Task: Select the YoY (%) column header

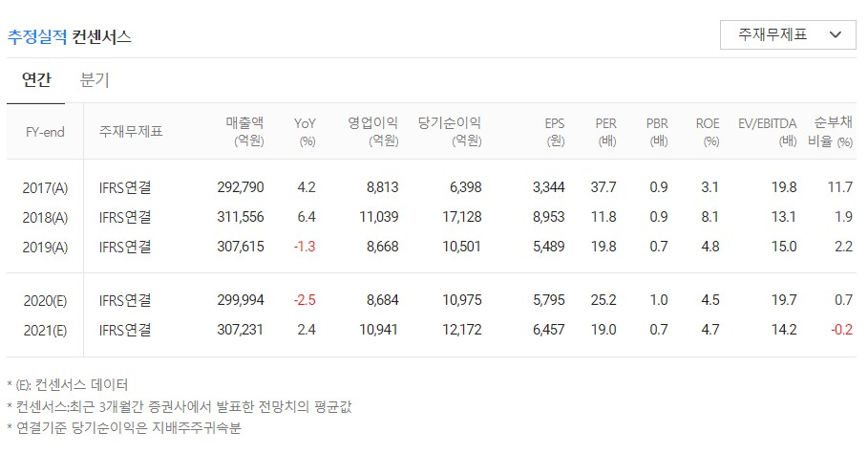Action: point(305,131)
